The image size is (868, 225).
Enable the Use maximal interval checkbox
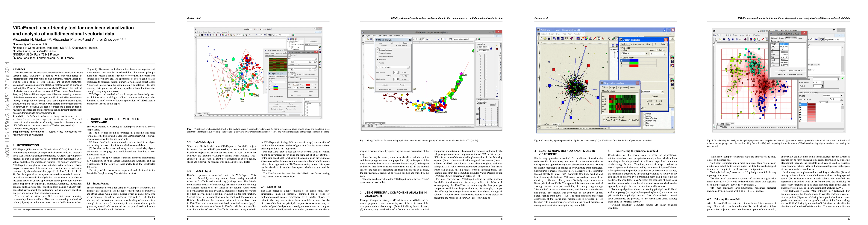(604, 117)
